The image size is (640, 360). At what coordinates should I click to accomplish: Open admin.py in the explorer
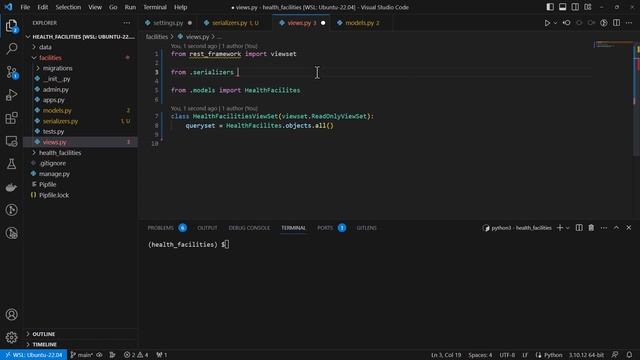coord(80,89)
